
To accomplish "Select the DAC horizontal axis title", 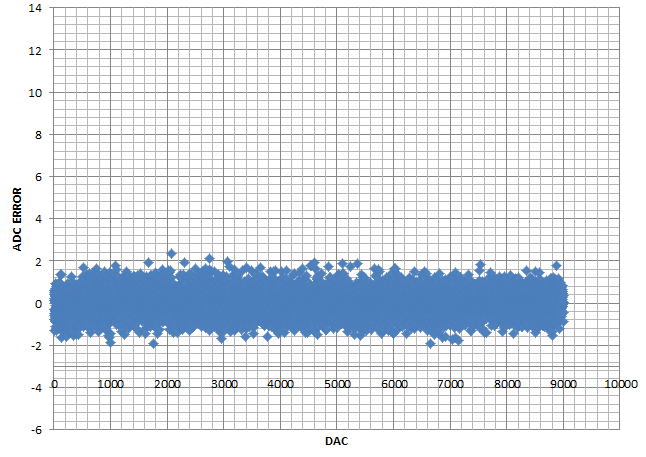I will 337,441.
